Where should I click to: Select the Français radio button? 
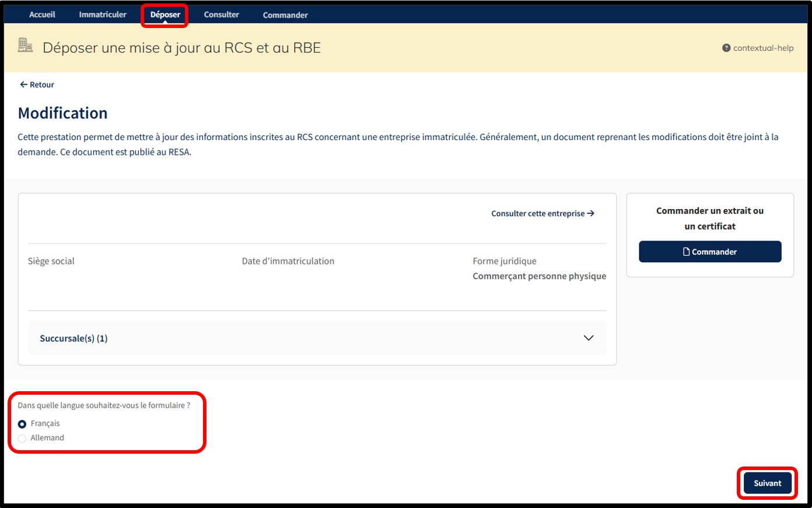[22, 424]
